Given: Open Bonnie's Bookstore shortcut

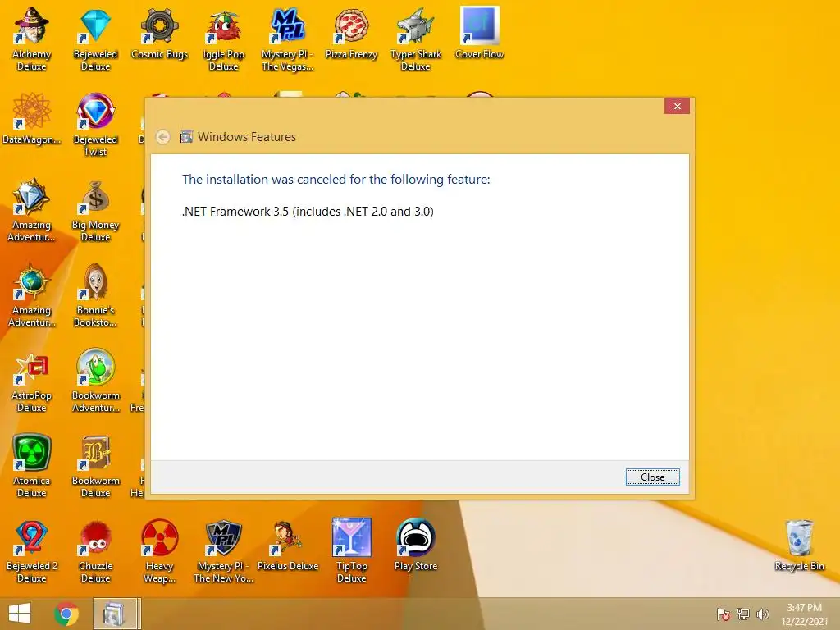Looking at the screenshot, I should click(95, 295).
